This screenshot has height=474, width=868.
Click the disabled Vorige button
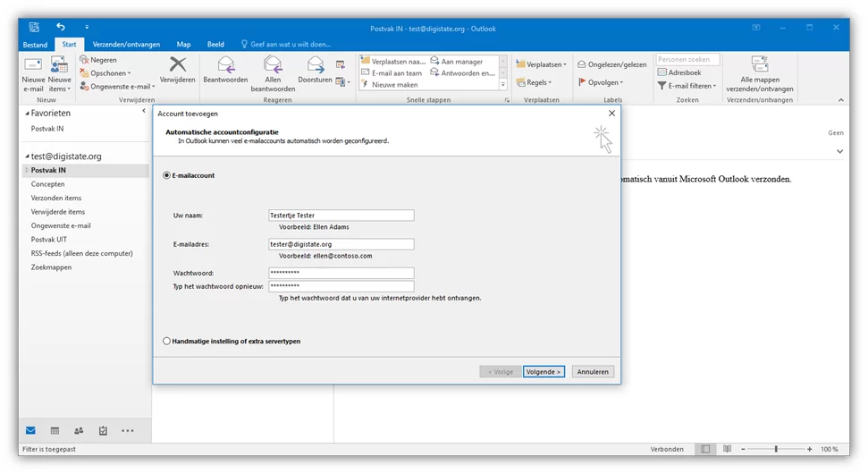(500, 371)
